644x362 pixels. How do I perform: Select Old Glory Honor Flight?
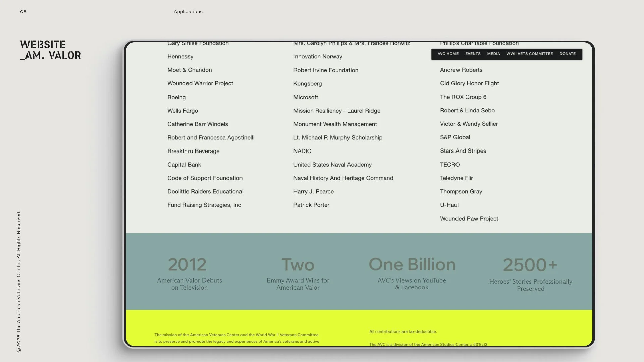click(469, 83)
